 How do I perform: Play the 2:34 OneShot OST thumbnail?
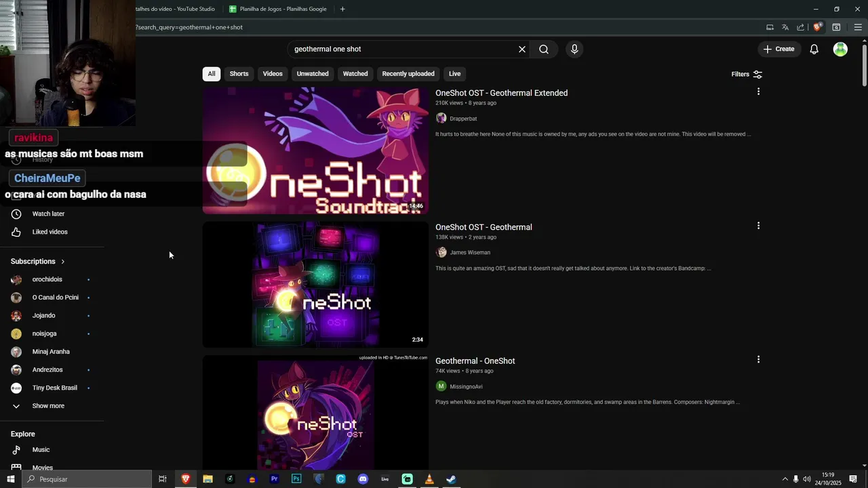tap(315, 285)
